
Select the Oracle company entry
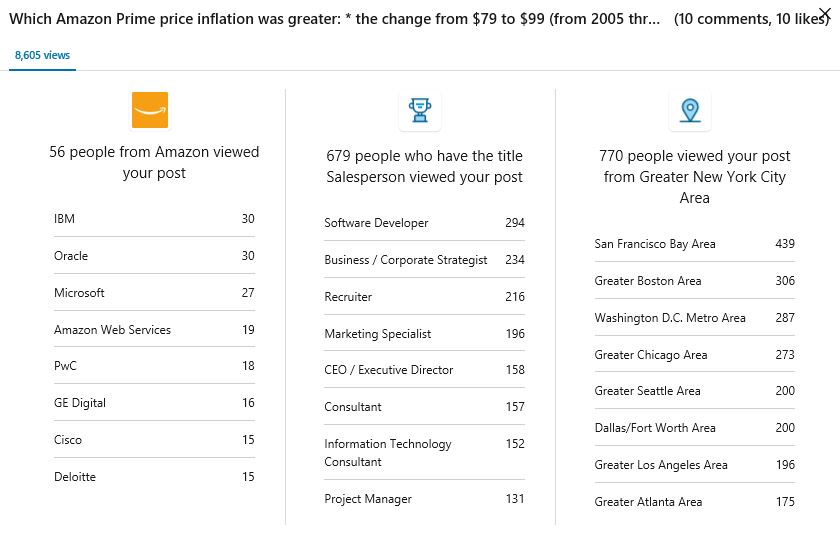coord(154,256)
